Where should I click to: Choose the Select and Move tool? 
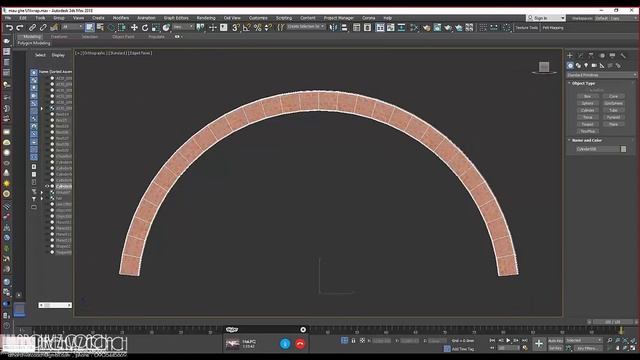pos(134,27)
